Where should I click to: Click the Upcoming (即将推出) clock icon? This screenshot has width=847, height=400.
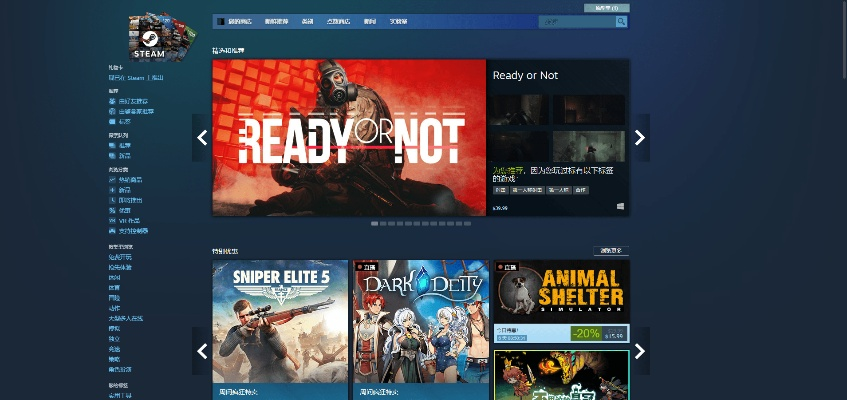click(x=112, y=200)
